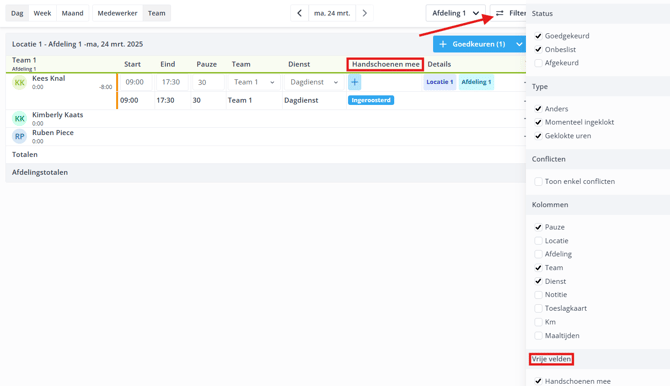Click scheduled Dagdienst text in roster row
670x386 pixels.
click(x=301, y=100)
